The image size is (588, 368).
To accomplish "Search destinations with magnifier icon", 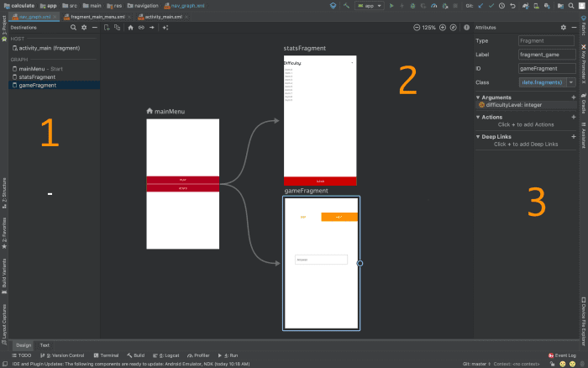I will point(73,28).
